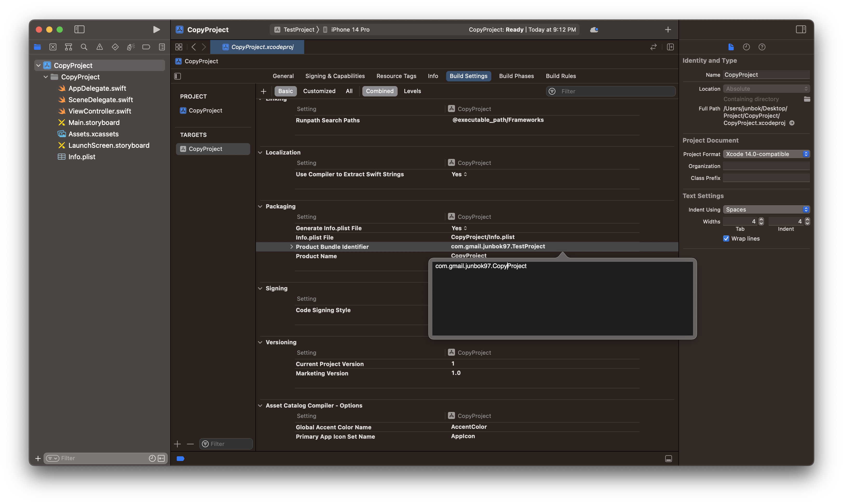The image size is (843, 504).
Task: Toggle the left navigator sidebar icon
Action: (79, 30)
